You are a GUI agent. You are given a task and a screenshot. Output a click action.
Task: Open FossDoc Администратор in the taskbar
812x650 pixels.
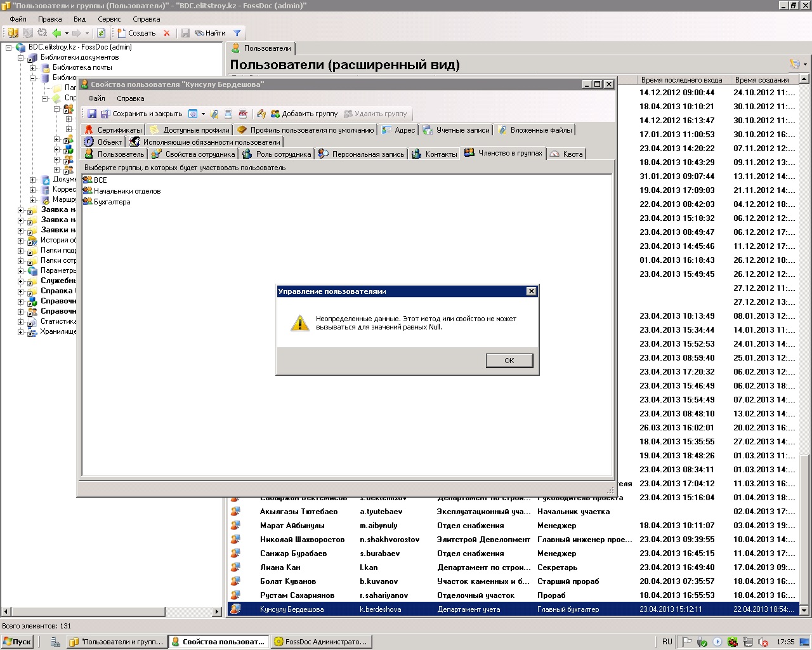tap(321, 642)
